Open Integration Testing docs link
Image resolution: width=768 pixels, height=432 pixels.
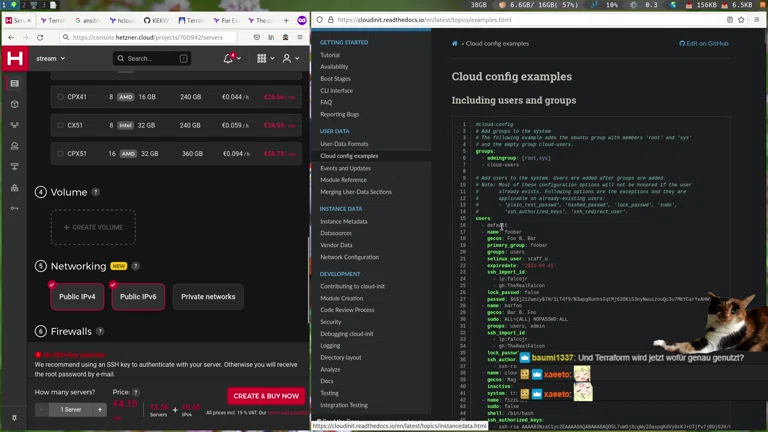pos(344,405)
